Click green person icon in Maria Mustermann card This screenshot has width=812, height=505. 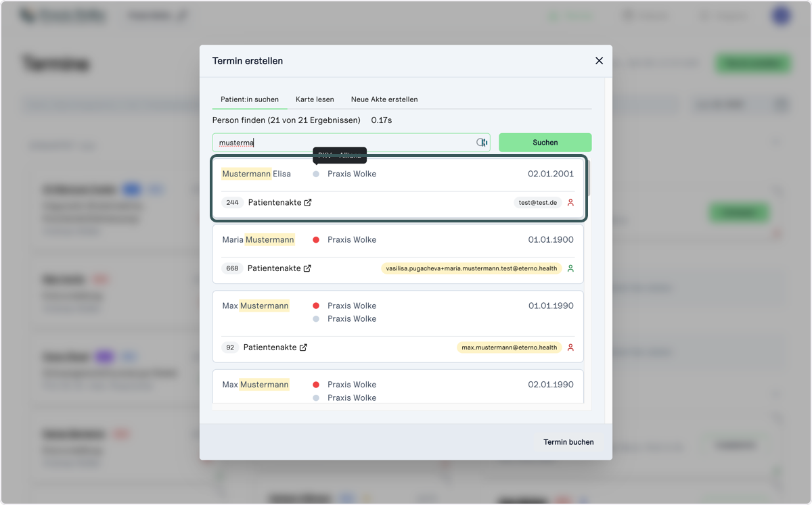(x=570, y=268)
